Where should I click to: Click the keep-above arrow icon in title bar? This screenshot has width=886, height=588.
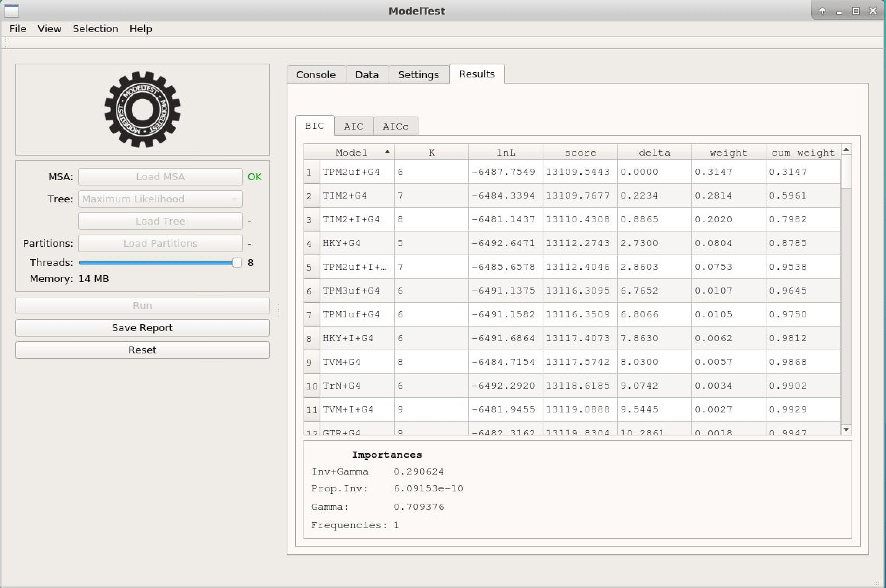(x=822, y=11)
